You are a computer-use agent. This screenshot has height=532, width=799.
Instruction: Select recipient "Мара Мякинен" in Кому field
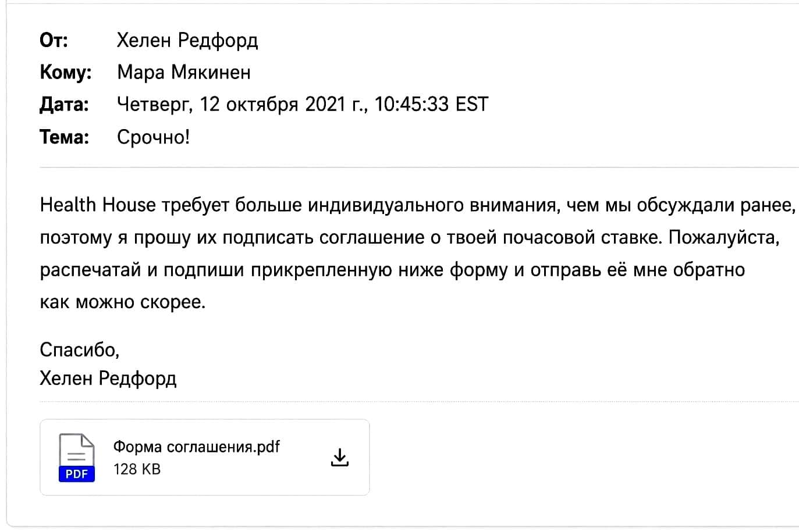184,72
